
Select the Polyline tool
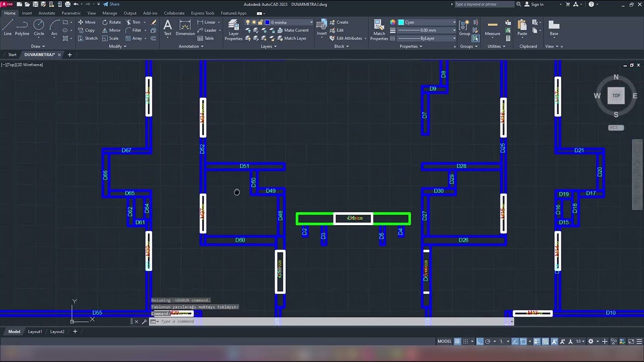pos(22,27)
